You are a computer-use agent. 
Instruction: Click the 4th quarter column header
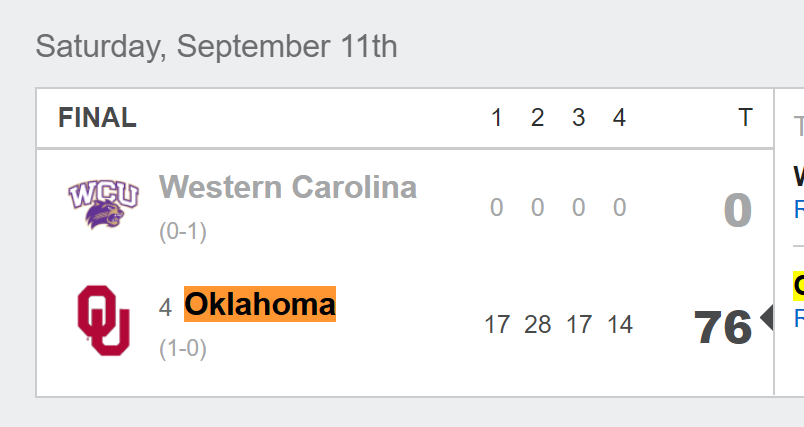click(619, 118)
